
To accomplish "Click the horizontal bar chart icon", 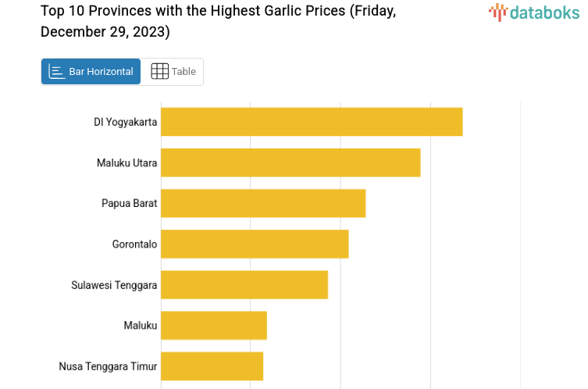I will point(57,71).
